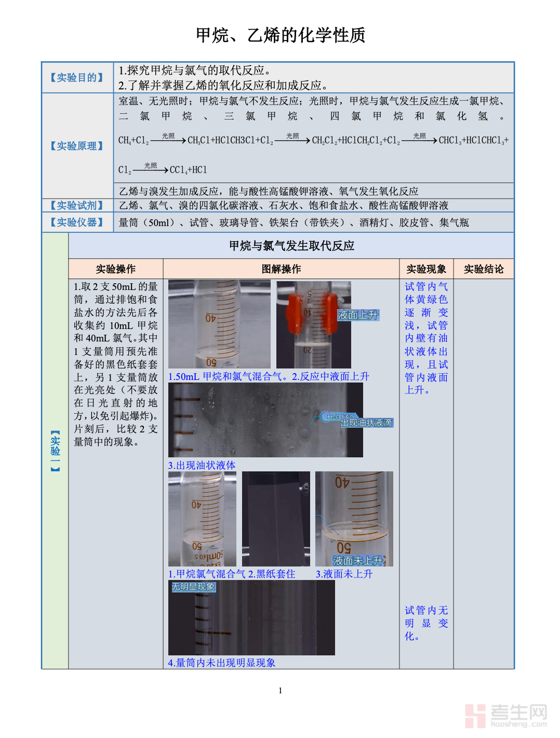
Task: Click the 液面上升 label on photo
Action: [x=358, y=315]
